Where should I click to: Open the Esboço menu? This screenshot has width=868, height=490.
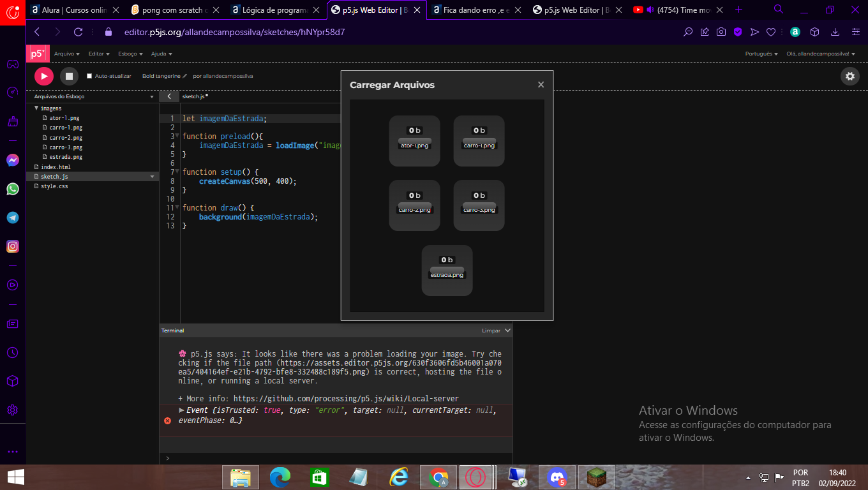tap(130, 54)
